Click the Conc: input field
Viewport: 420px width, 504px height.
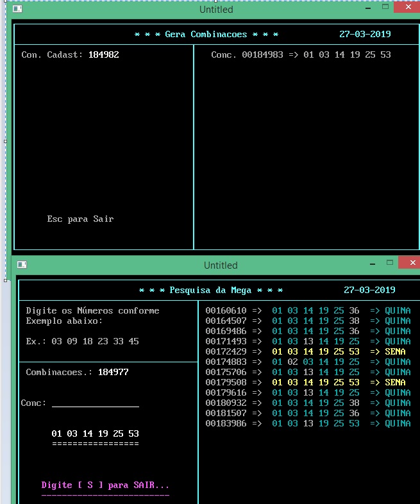(95, 403)
